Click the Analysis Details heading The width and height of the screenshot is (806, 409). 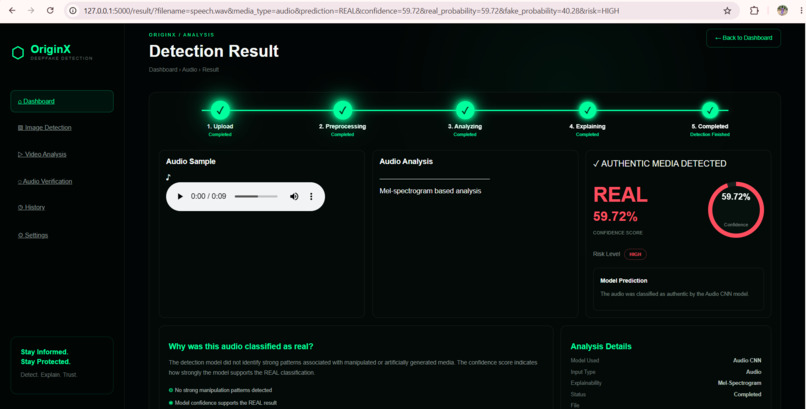[x=601, y=347]
